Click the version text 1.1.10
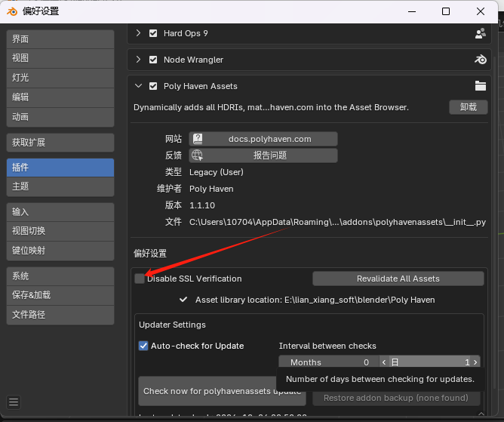Screen dimensions: 504x422 pyautogui.click(x=202, y=205)
